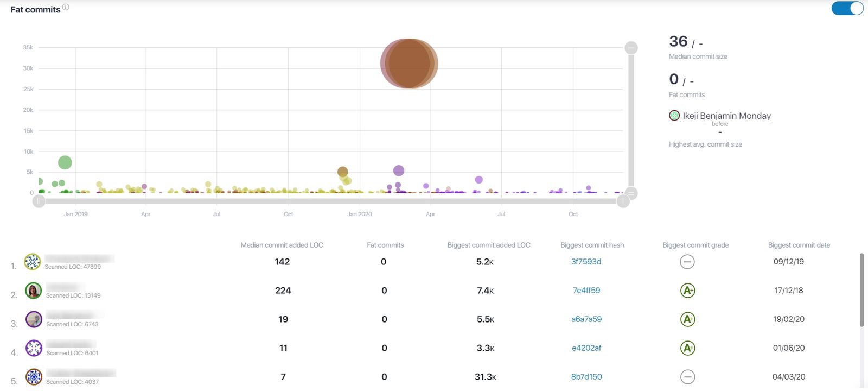Click the minus grade badge on row 5
Screen dimensions: 868x391
pyautogui.click(x=687, y=376)
